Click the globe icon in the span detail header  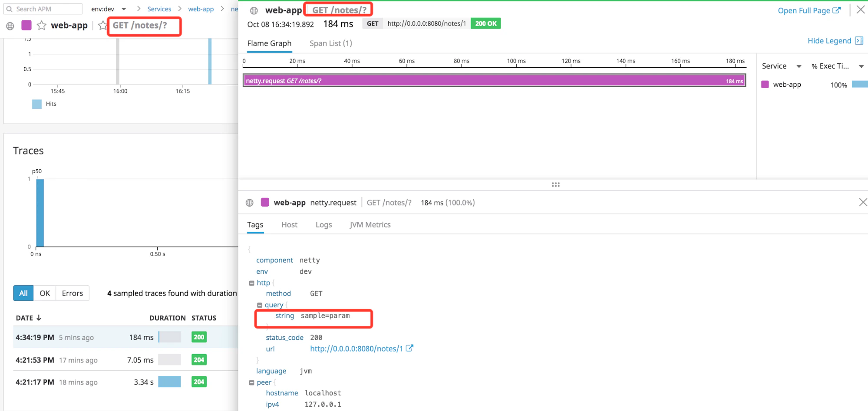249,202
